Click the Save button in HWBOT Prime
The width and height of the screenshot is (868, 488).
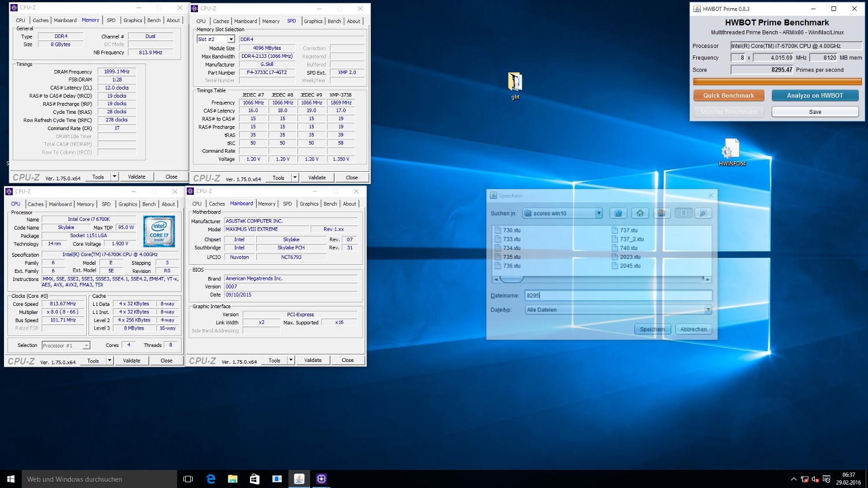point(815,112)
